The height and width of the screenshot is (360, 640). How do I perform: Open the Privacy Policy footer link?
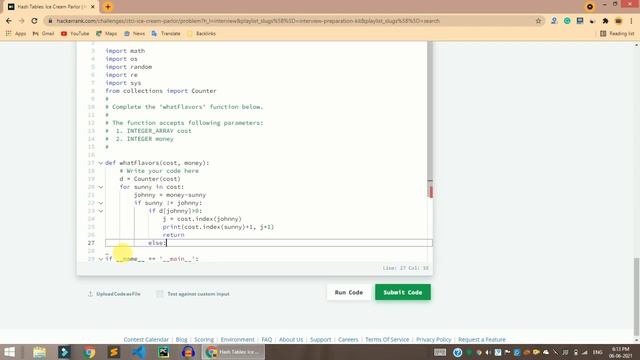pos(433,340)
